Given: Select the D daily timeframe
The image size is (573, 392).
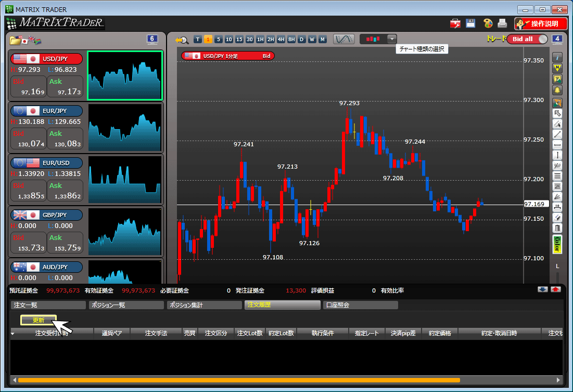Looking at the screenshot, I should pos(301,40).
